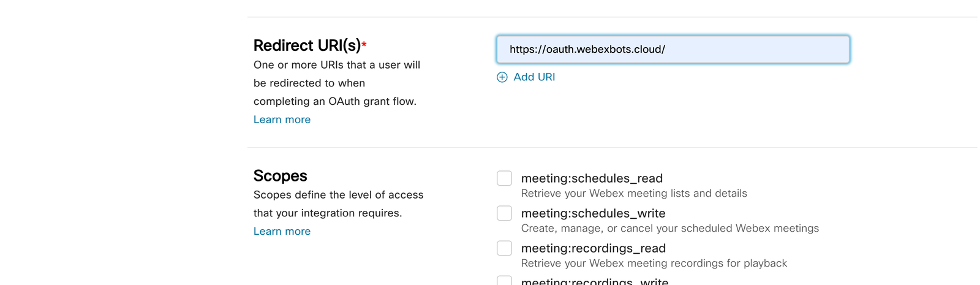Screen dimensions: 980x285
Task: Focus the Redirect URI input field
Action: point(673,50)
